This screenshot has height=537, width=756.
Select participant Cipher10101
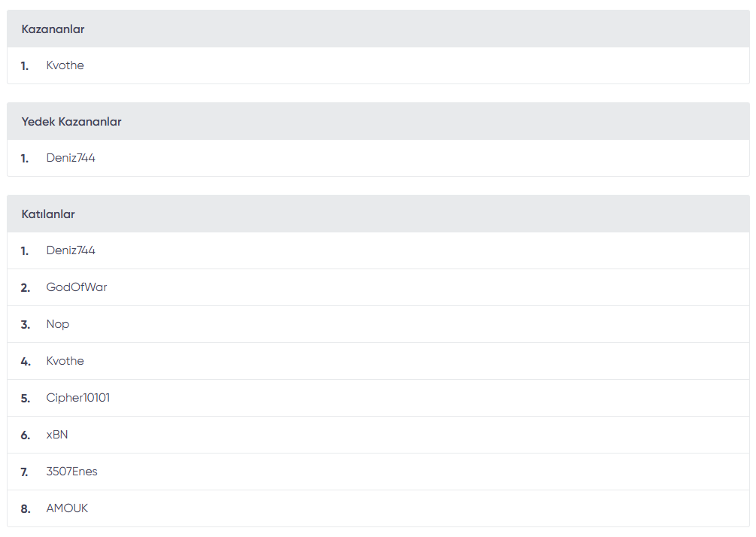[78, 398]
